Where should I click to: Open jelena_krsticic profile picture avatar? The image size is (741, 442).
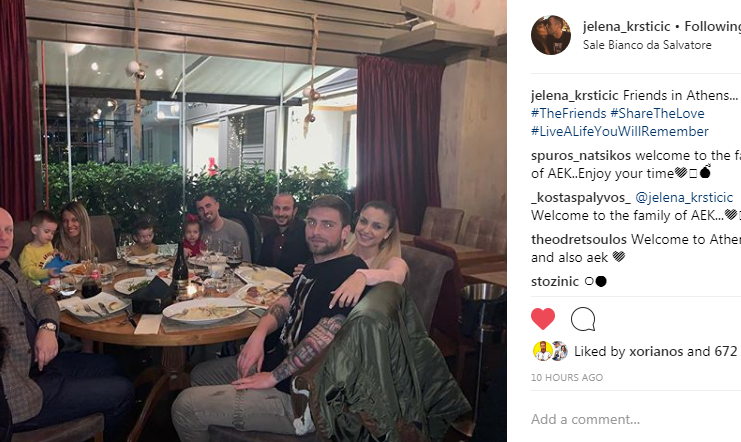551,35
